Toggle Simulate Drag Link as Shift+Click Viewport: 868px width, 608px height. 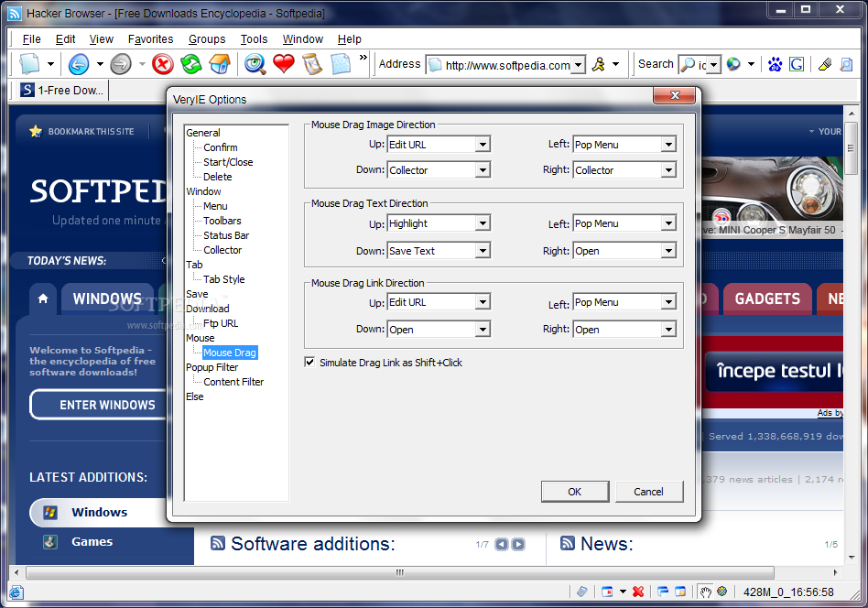[309, 362]
